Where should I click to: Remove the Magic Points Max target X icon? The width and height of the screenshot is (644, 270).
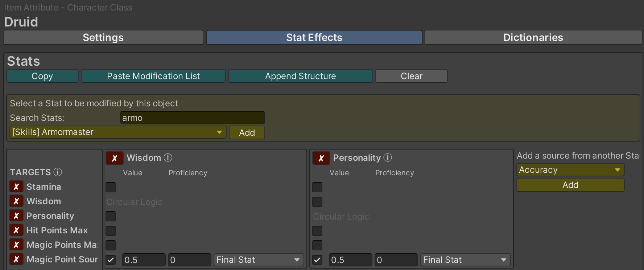coord(16,245)
